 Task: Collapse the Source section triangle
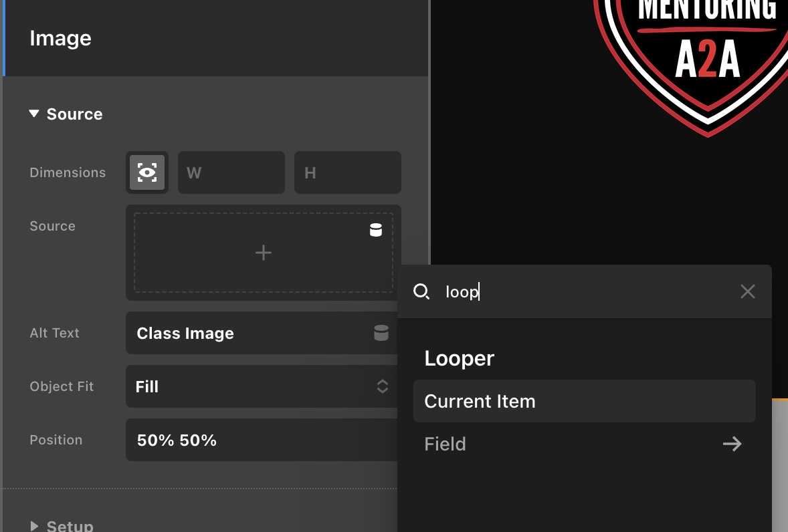(x=34, y=114)
